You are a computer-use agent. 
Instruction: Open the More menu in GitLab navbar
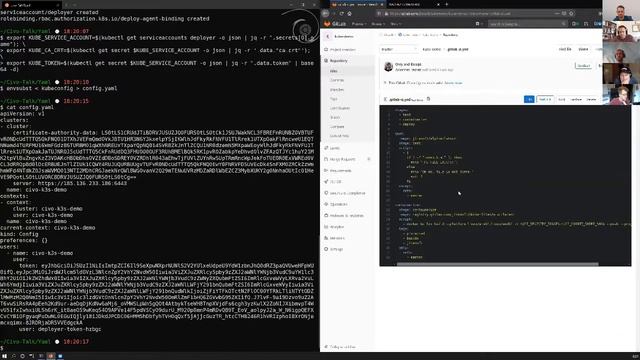pos(396,24)
